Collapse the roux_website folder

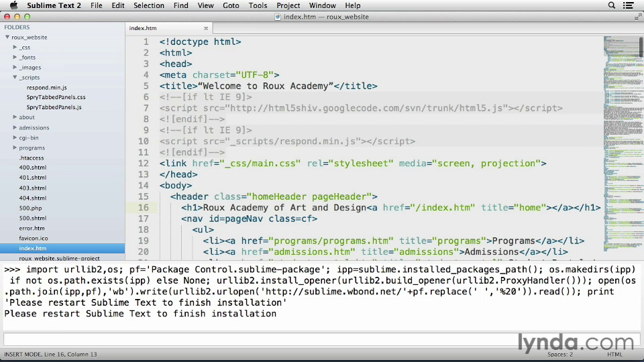[7, 37]
